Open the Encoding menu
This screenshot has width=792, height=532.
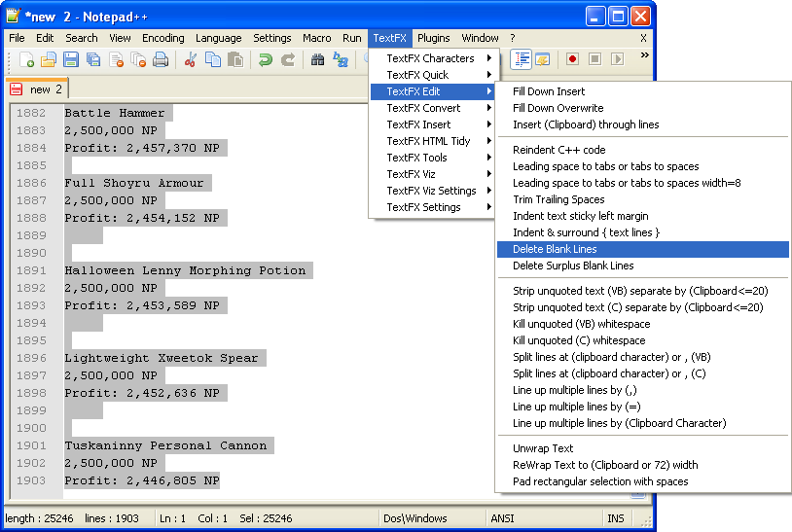click(x=163, y=38)
